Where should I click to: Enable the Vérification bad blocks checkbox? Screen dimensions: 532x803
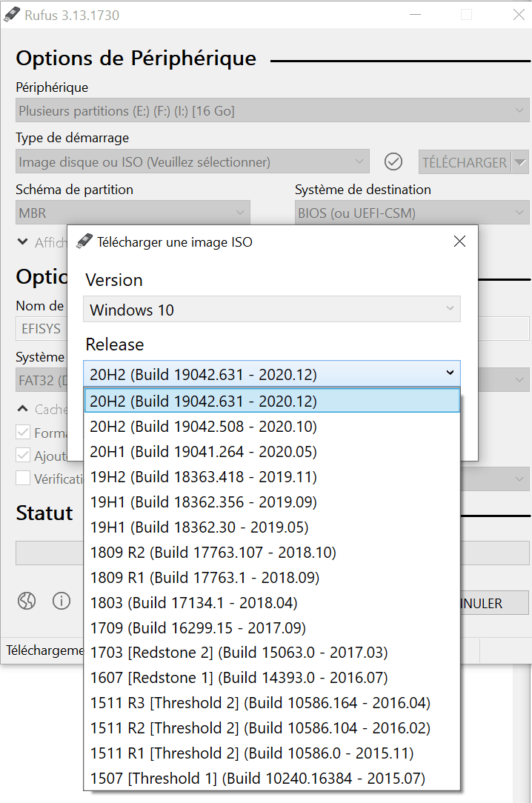point(23,478)
